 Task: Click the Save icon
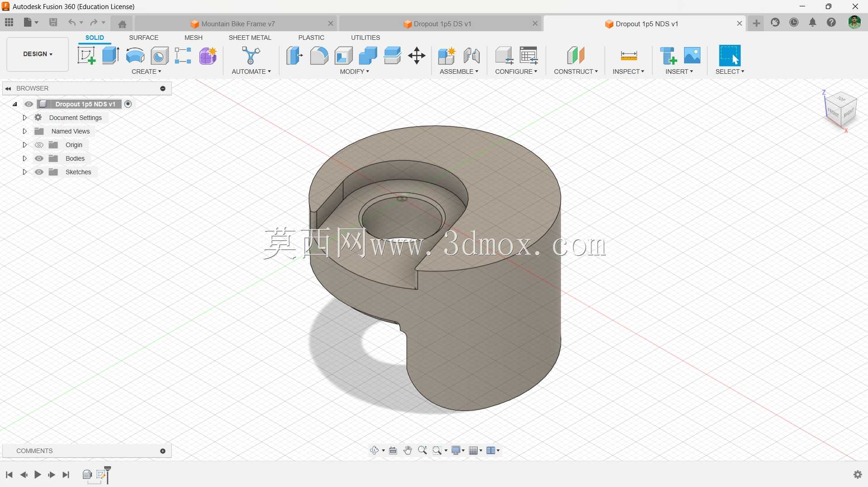click(53, 23)
